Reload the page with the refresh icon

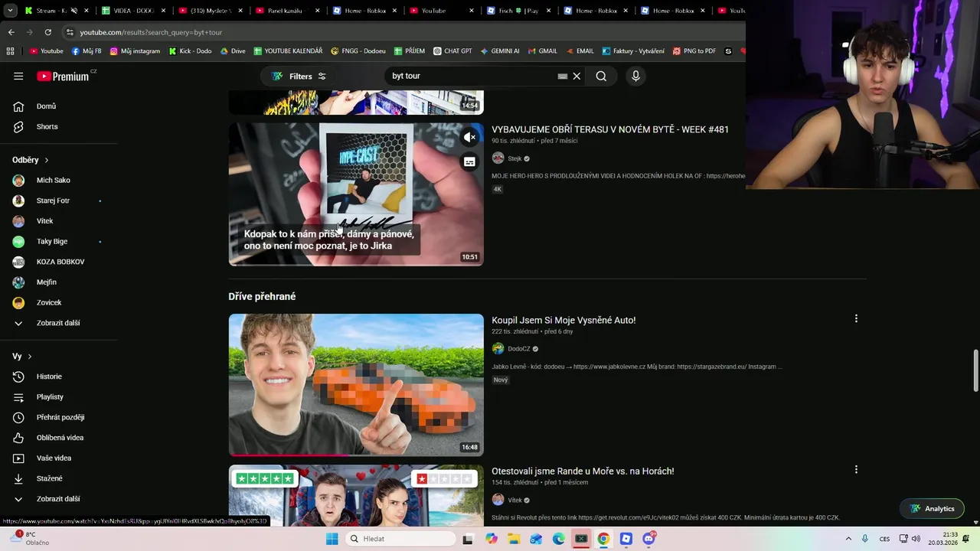[47, 32]
